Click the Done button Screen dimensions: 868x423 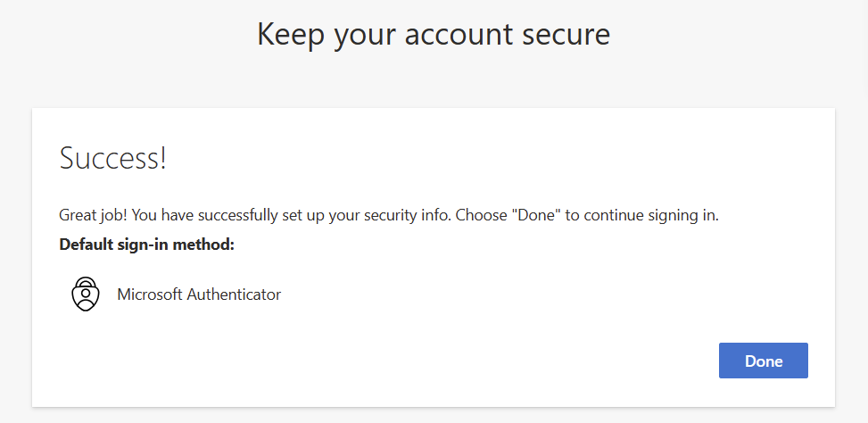point(763,361)
